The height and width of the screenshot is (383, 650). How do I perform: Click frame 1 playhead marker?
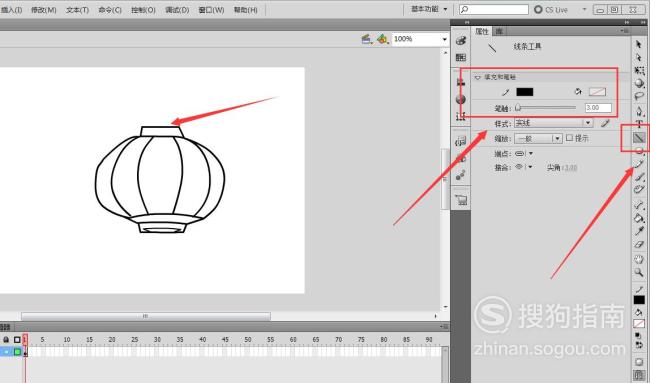[x=25, y=339]
